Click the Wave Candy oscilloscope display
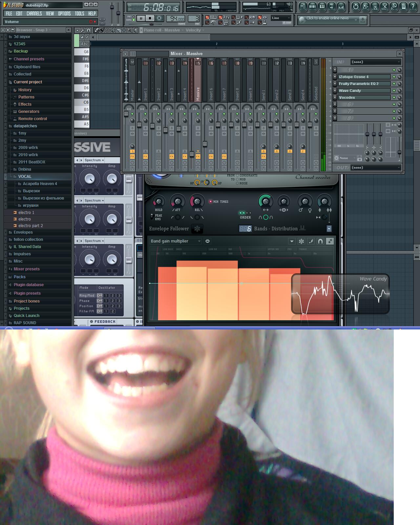 pos(340,294)
